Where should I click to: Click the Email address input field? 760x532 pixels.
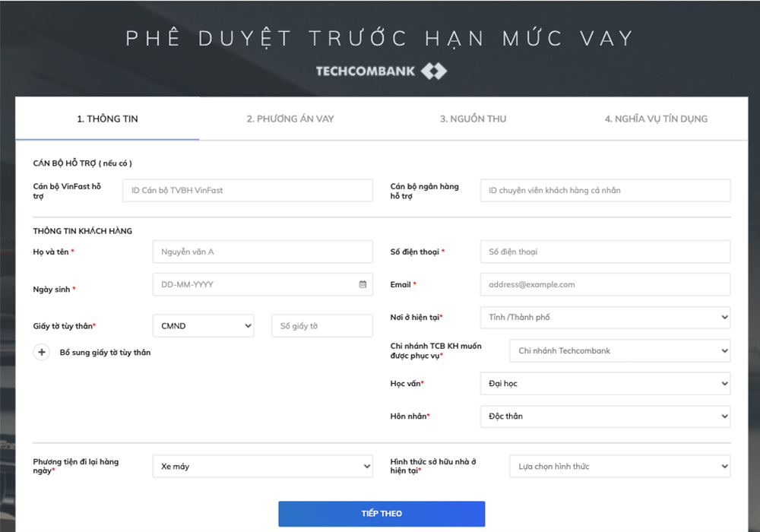click(x=606, y=284)
